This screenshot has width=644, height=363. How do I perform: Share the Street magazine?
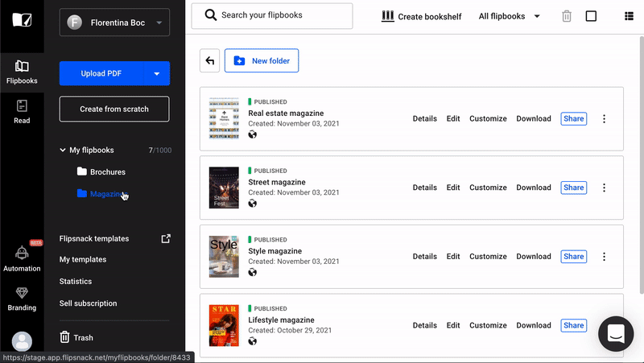574,188
